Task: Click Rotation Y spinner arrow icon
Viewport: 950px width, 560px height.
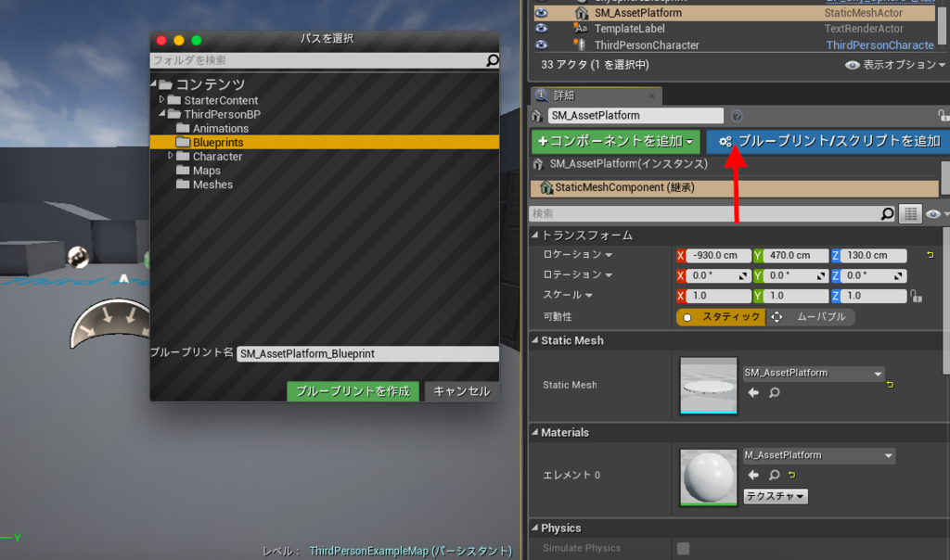Action: pos(821,276)
